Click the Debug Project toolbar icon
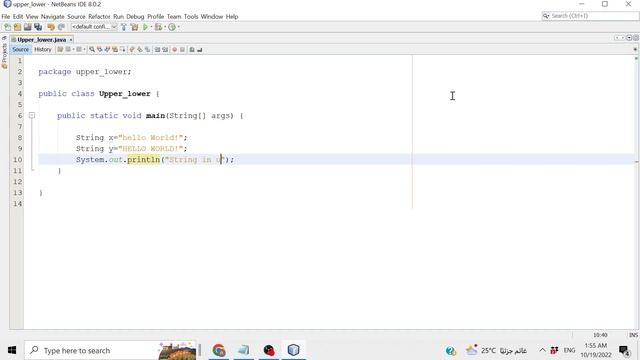 pos(158,27)
